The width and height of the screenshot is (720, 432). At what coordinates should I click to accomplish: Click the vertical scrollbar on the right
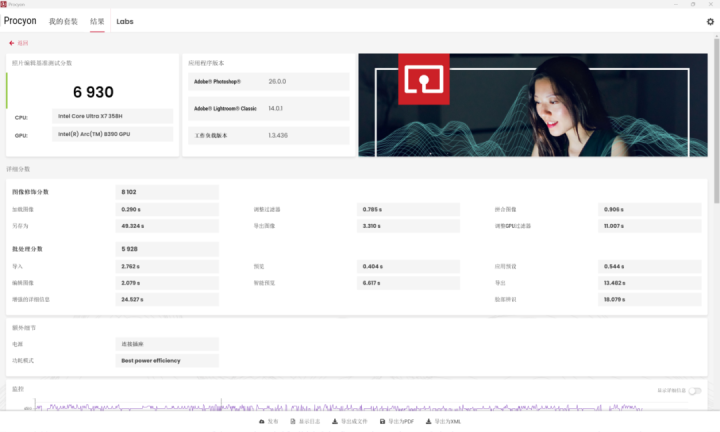coord(714,100)
